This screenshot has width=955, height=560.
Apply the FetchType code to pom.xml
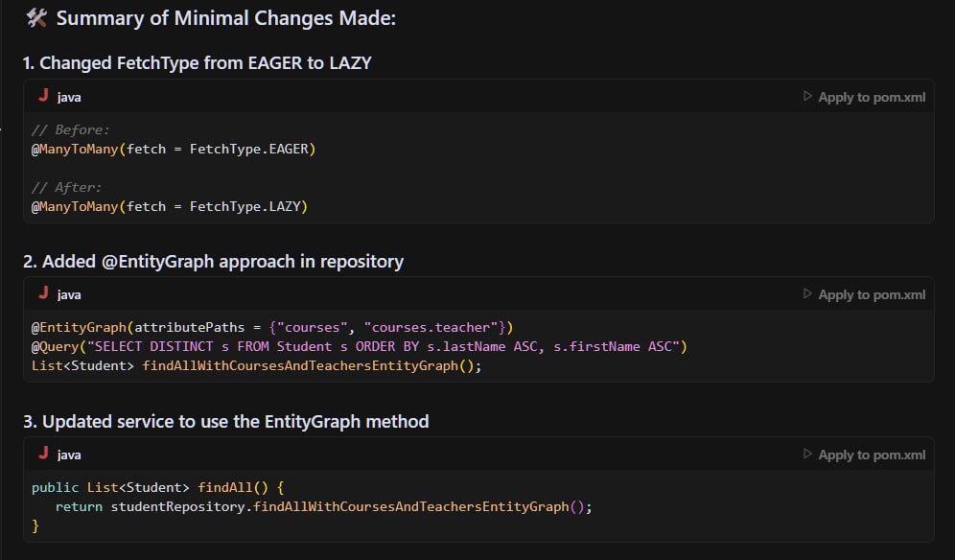(864, 97)
